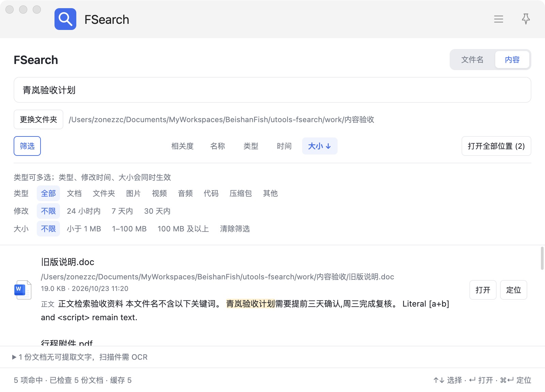Filter type by 其他

270,193
